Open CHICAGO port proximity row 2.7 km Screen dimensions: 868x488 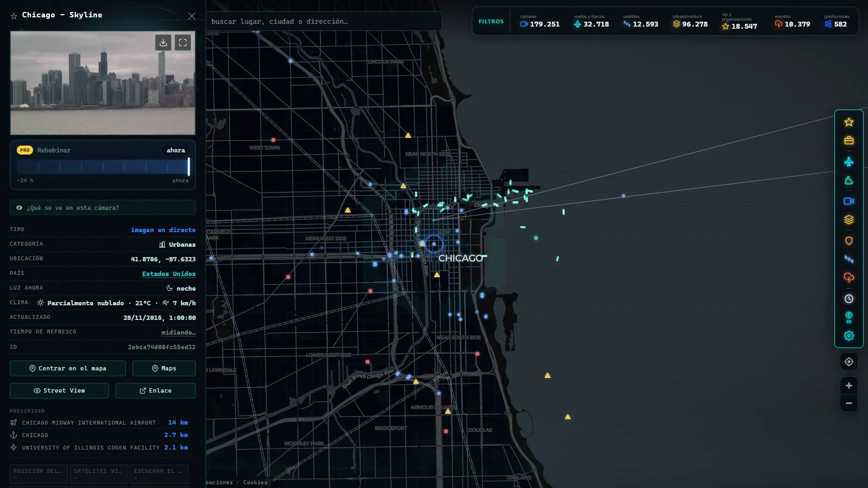[x=99, y=435]
